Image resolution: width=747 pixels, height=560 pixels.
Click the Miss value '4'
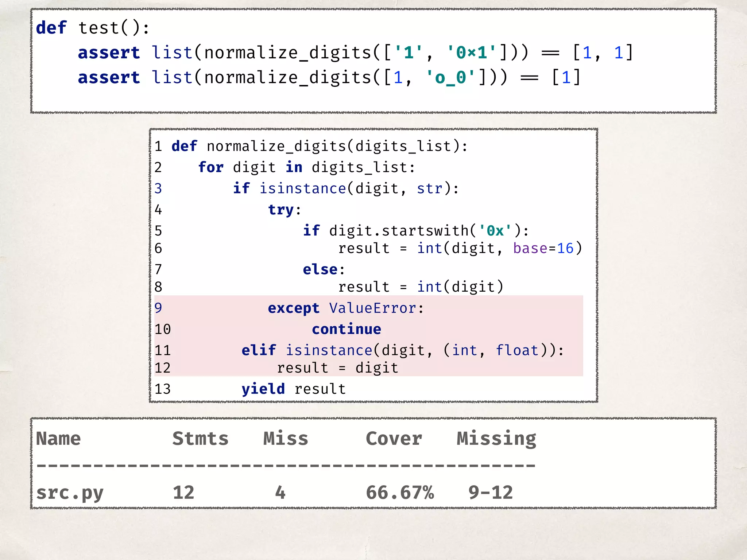point(280,493)
